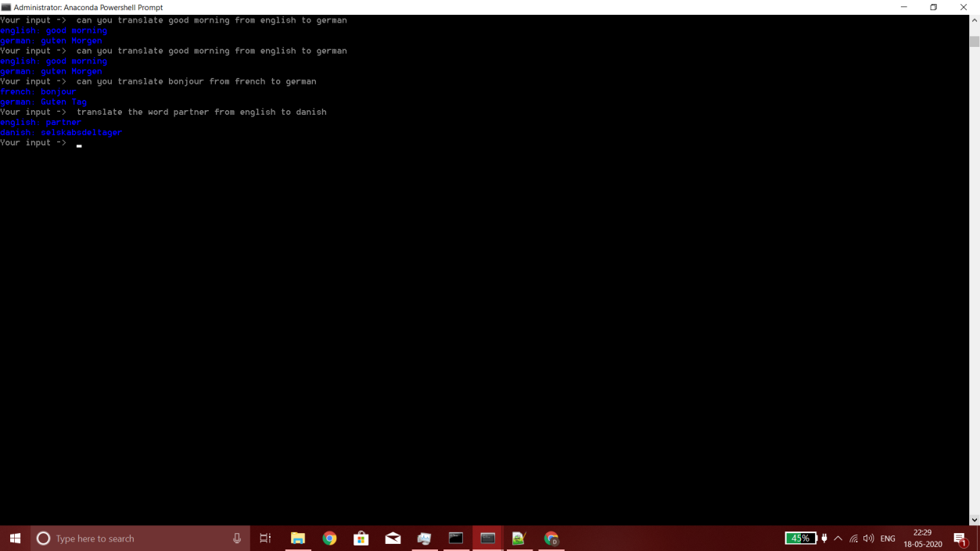Open Chrome with the profile badge
980x551 pixels.
551,538
